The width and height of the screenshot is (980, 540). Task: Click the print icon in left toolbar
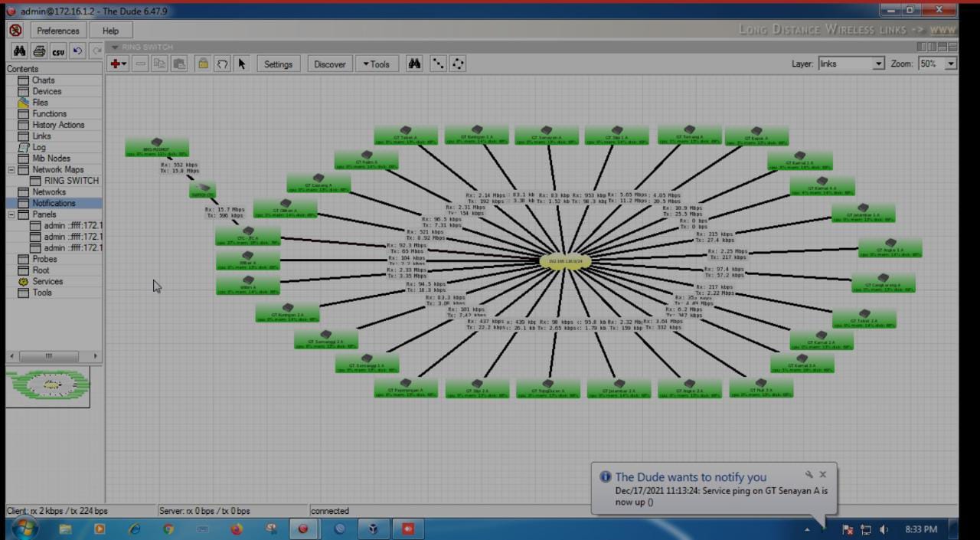[x=39, y=51]
